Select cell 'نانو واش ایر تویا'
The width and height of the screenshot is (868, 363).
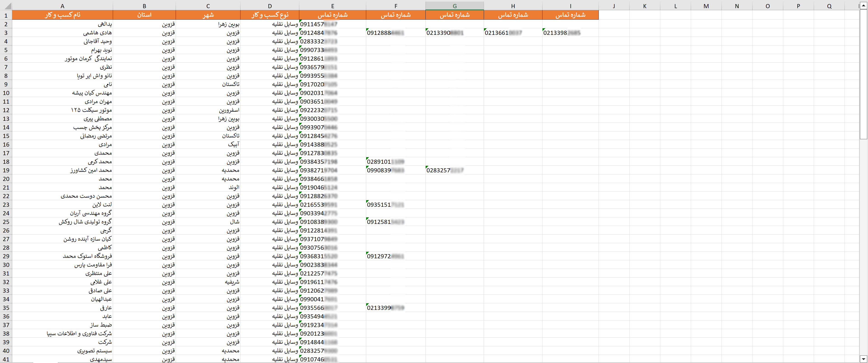(x=62, y=76)
